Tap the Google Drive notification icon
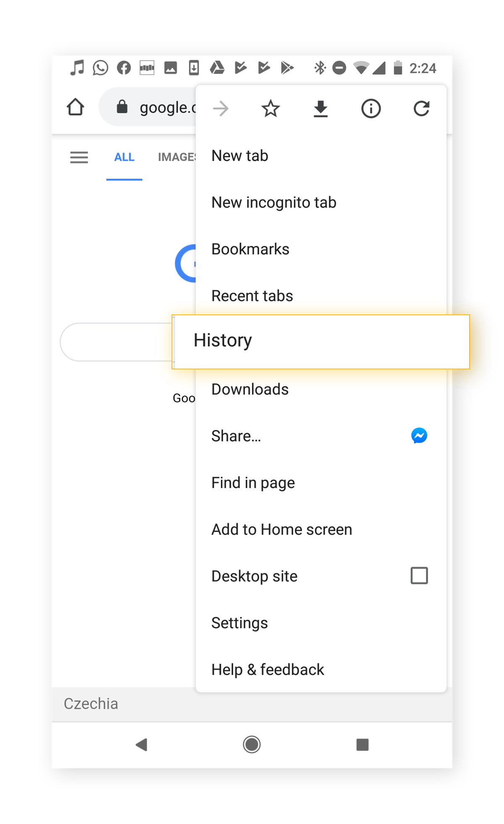 217,67
